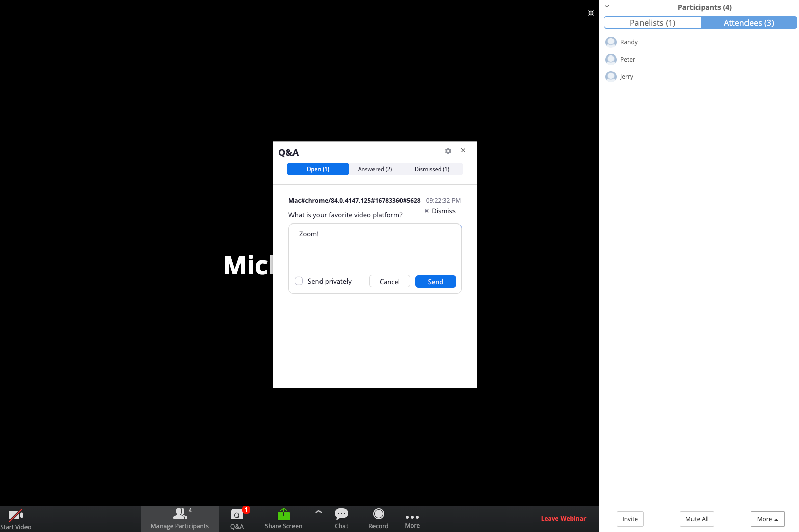Click the answer text box containing Zoom!
The image size is (799, 532).
pyautogui.click(x=375, y=248)
